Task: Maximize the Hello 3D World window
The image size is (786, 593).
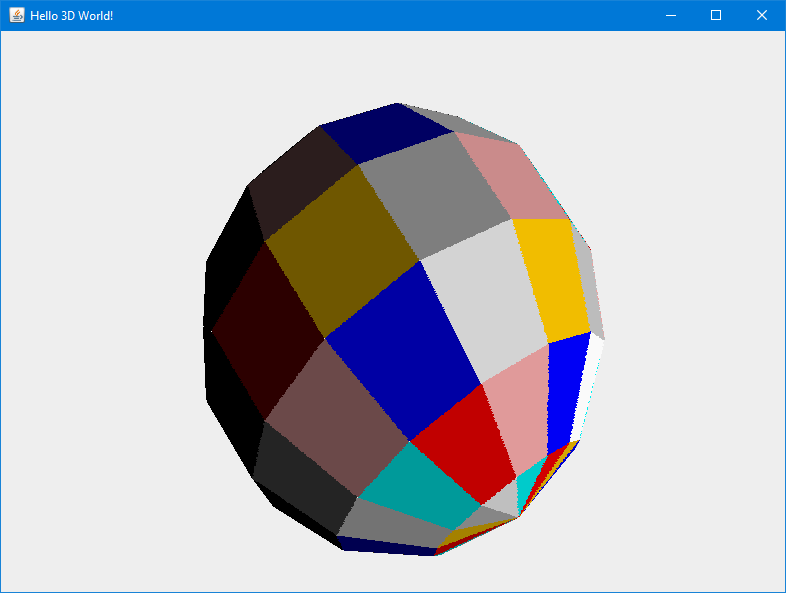Action: coord(716,15)
